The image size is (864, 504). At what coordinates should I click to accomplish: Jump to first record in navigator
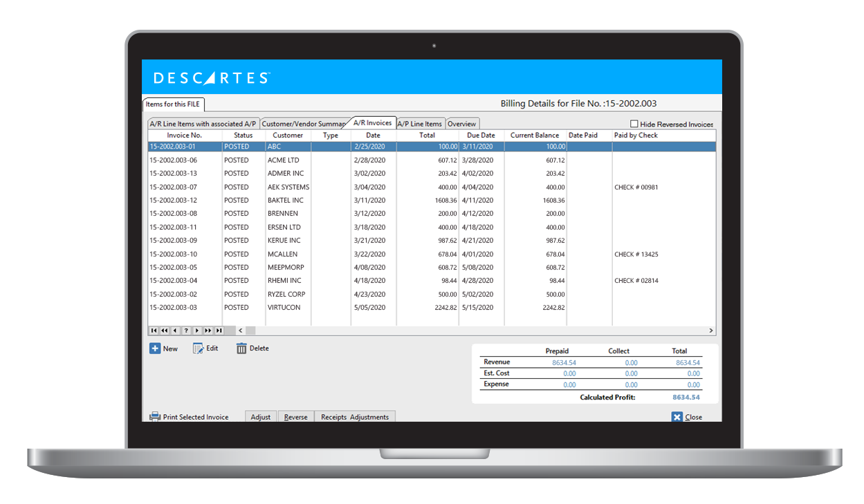tap(154, 330)
